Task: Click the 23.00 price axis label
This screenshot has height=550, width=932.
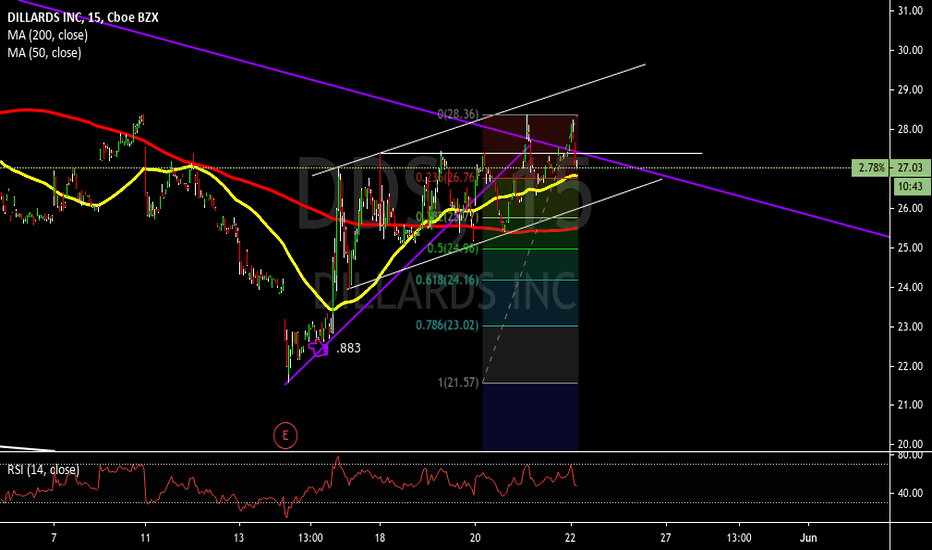Action: pyautogui.click(x=910, y=326)
